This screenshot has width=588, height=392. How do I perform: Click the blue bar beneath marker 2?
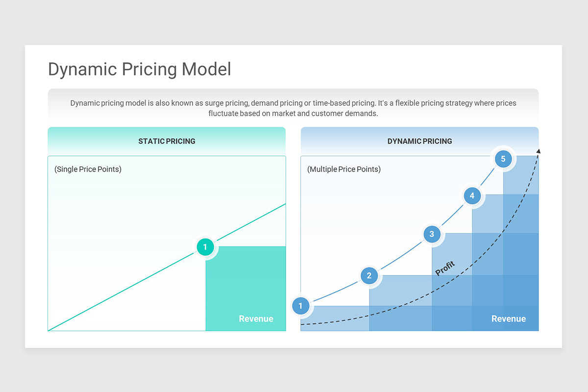(x=400, y=303)
